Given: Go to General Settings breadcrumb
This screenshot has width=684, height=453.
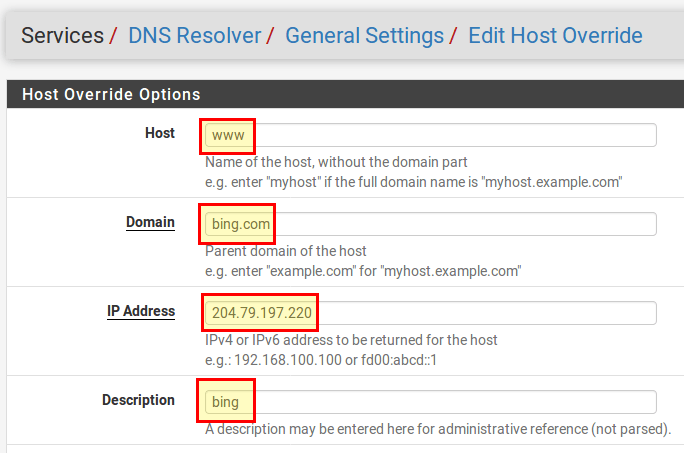Looking at the screenshot, I should [364, 36].
